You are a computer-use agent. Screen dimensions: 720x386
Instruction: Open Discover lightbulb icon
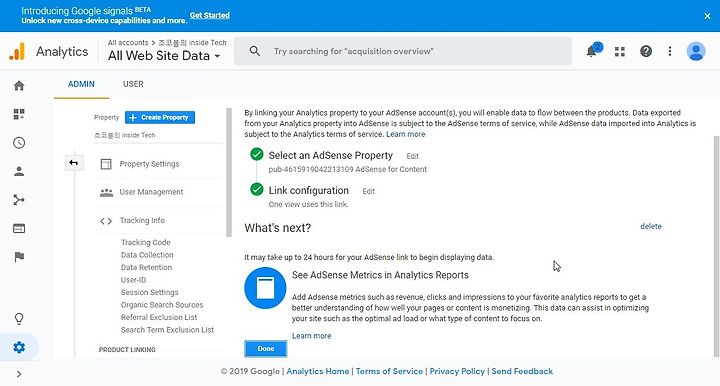pos(19,319)
